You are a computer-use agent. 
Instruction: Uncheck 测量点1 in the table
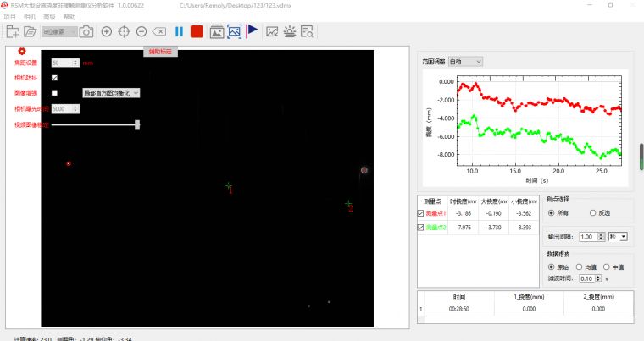[424, 213]
